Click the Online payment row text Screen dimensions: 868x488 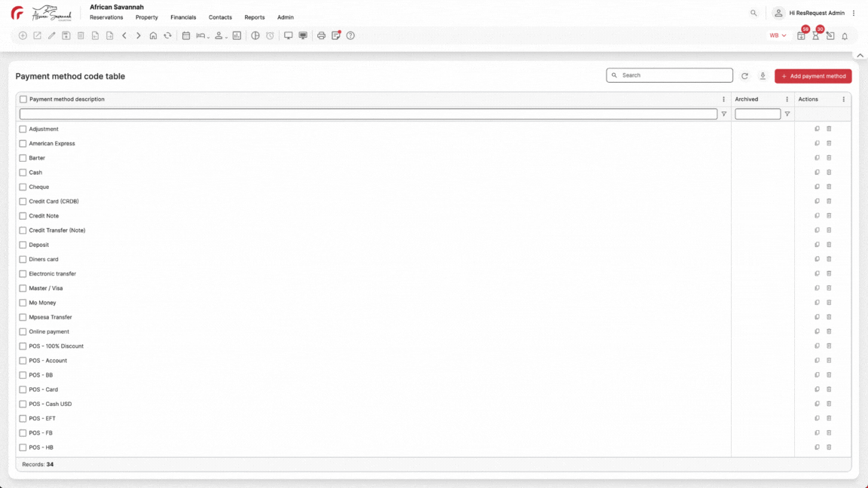click(49, 331)
